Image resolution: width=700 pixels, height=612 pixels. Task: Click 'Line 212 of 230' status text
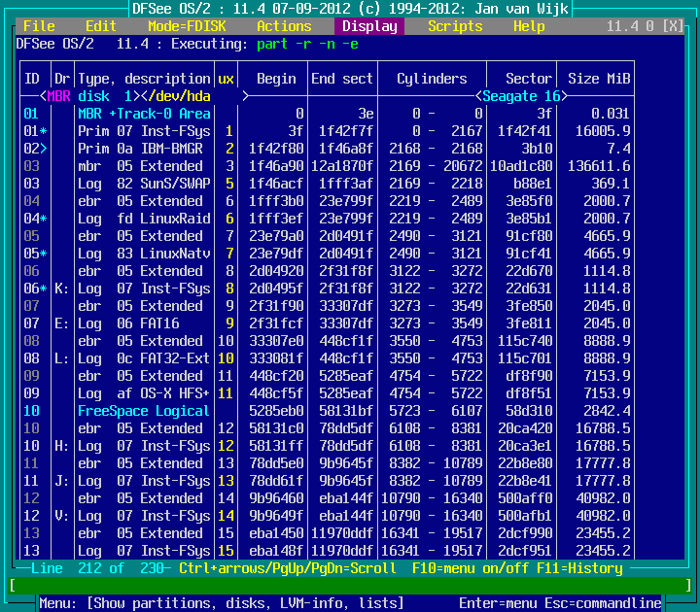tap(97, 568)
